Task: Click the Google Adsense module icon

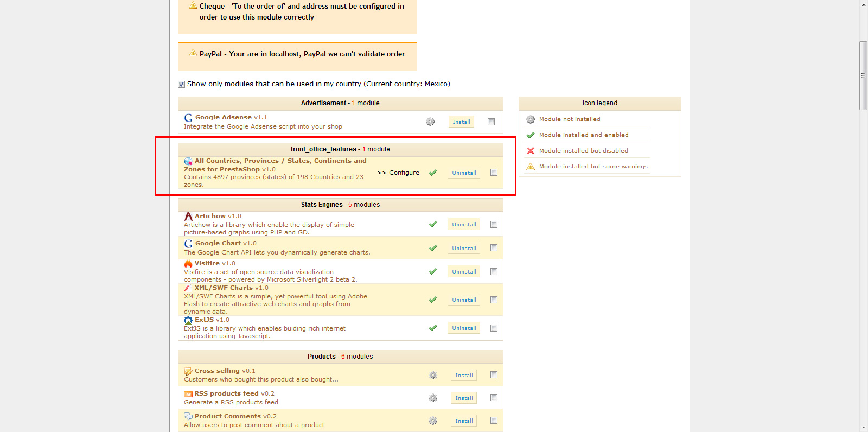Action: pyautogui.click(x=188, y=118)
